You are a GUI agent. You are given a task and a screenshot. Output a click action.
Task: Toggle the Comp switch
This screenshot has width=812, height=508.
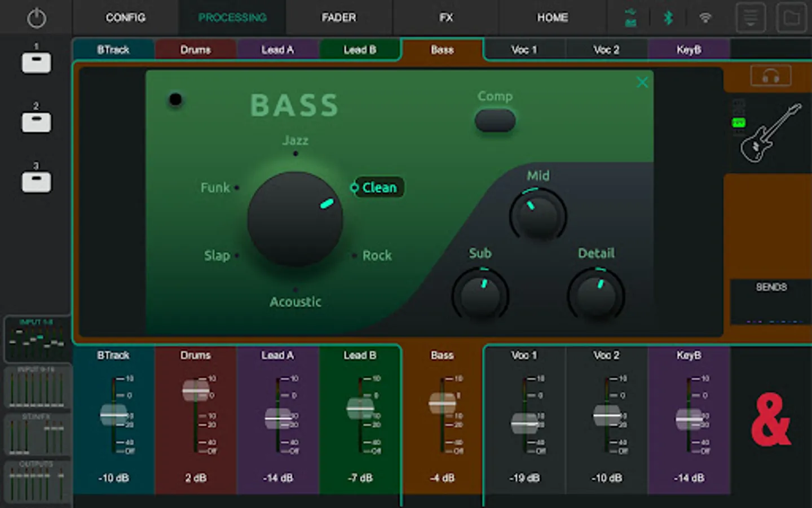[x=495, y=121]
